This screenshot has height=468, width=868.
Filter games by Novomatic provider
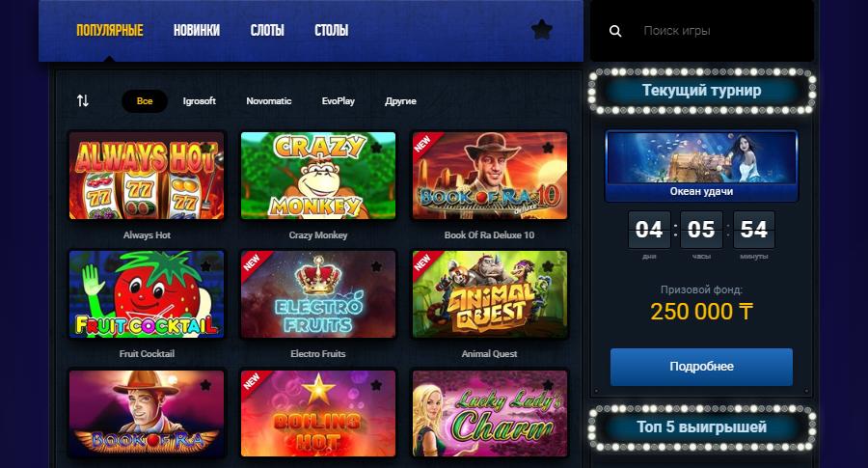point(269,100)
